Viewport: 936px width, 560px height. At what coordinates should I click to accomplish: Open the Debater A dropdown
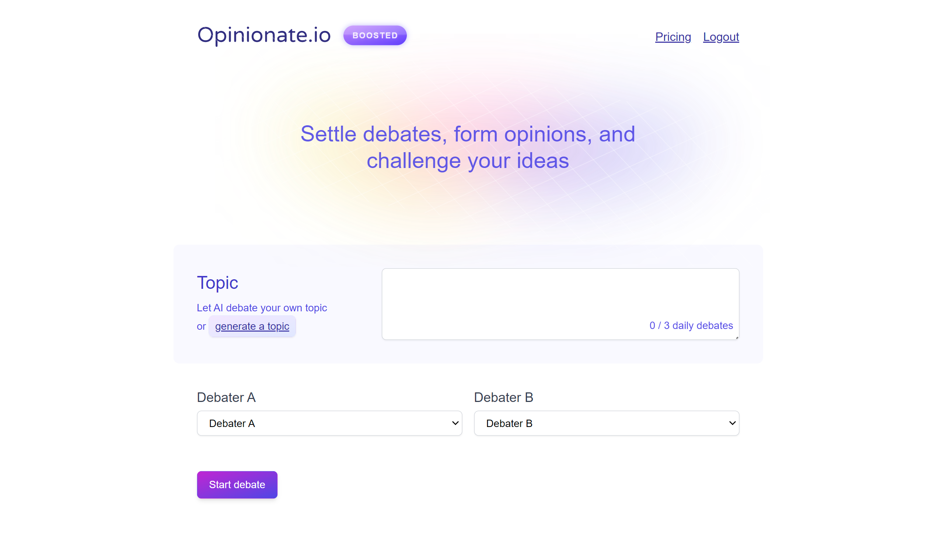[x=329, y=423]
